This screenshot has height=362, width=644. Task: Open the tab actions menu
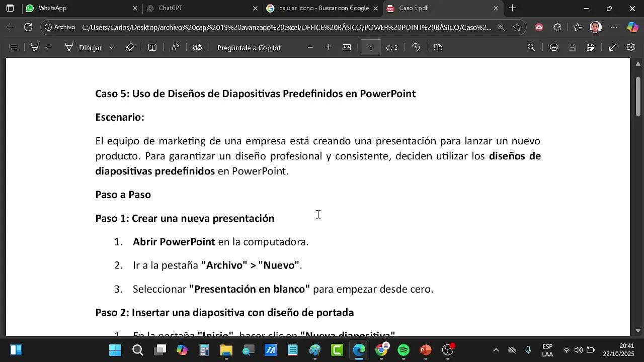click(x=10, y=8)
